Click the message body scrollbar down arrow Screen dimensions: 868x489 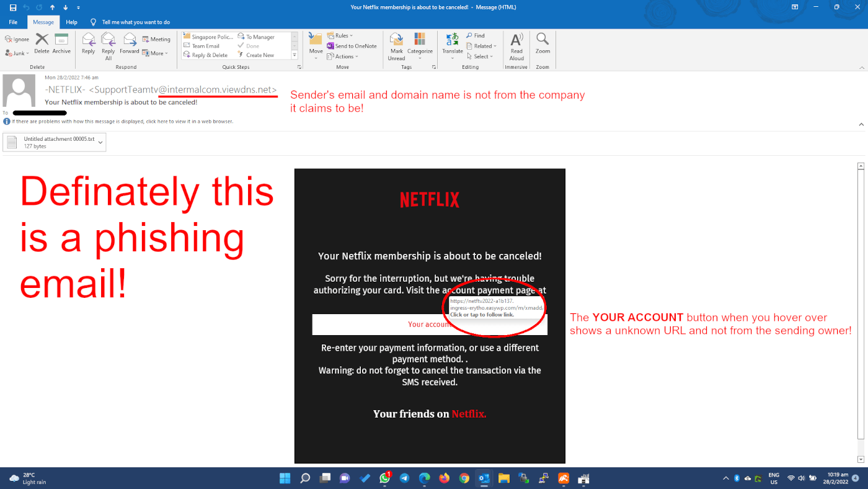861,459
